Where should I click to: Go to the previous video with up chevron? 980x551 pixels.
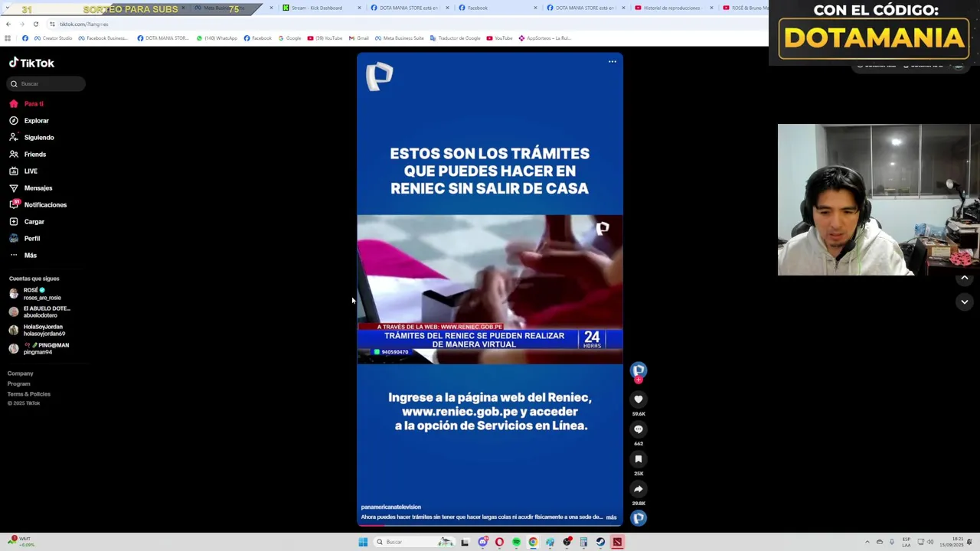pyautogui.click(x=965, y=278)
